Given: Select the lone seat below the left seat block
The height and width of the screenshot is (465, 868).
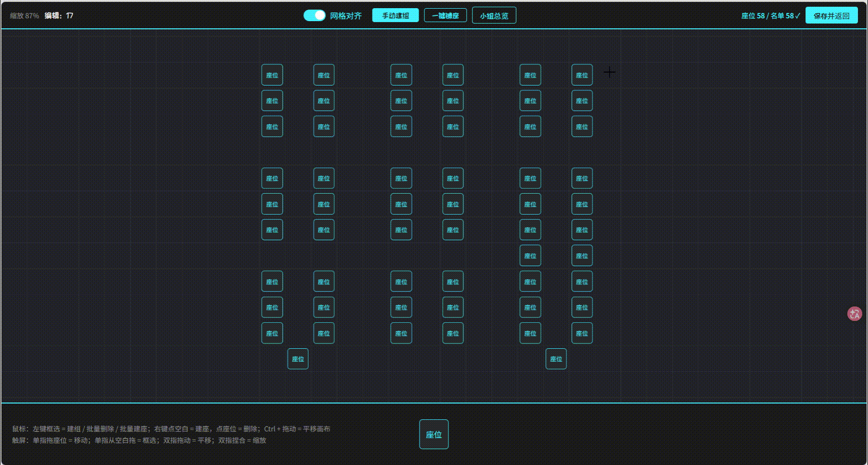Looking at the screenshot, I should 298,359.
